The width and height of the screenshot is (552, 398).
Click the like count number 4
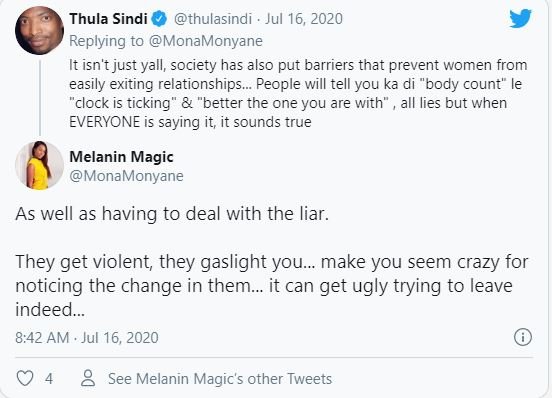point(49,379)
